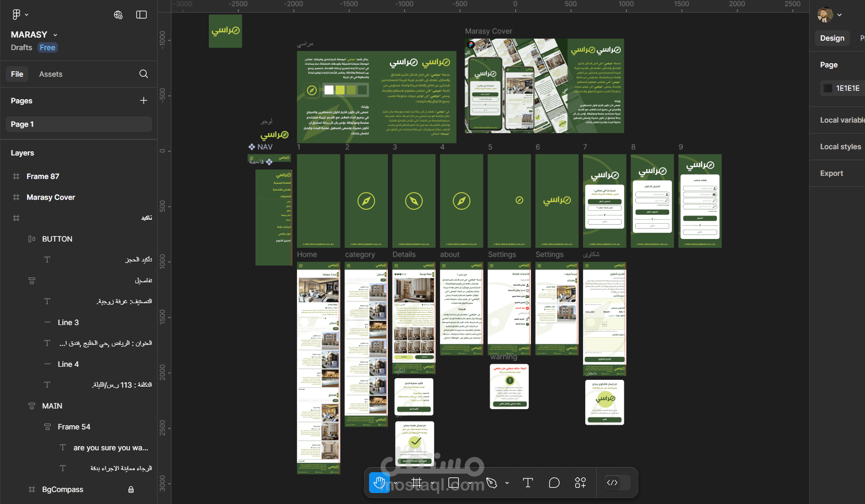
Task: Click the 'about' frame label on canvas
Action: pyautogui.click(x=450, y=255)
